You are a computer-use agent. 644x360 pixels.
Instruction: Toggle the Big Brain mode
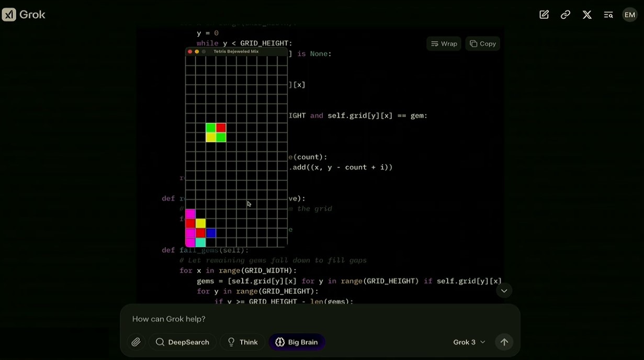(x=297, y=342)
